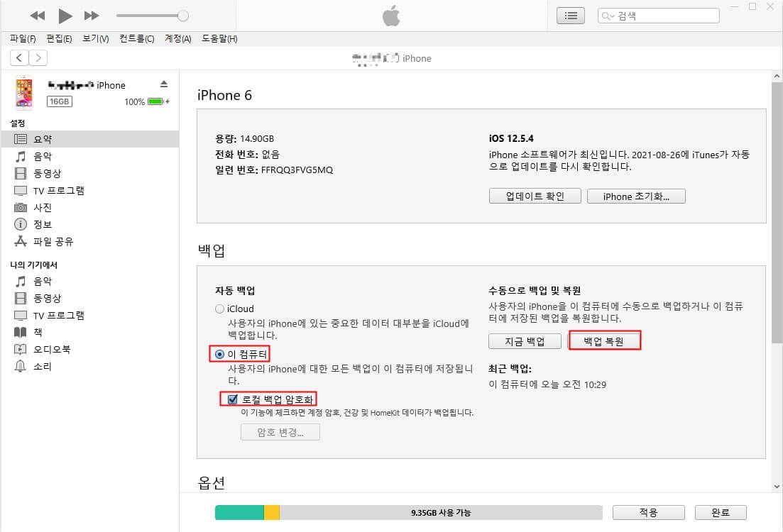Click the iOS 12.5.4 version text
783x532 pixels.
coord(511,139)
